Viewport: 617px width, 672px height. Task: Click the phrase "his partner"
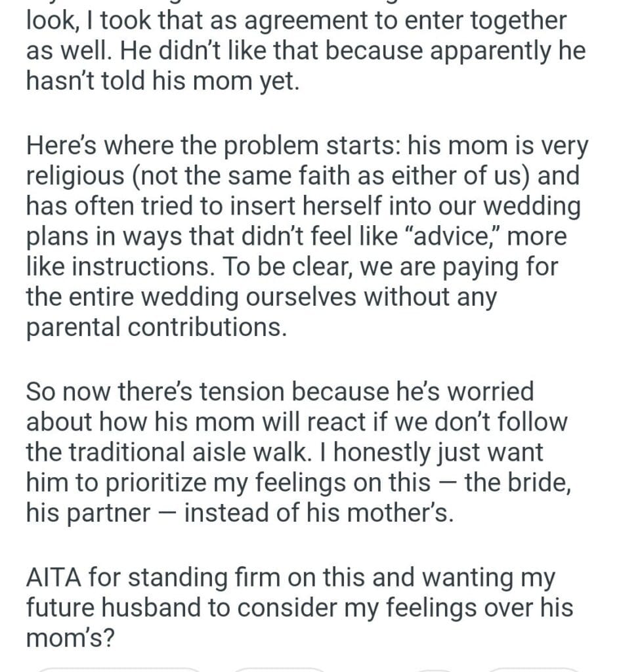[88, 512]
